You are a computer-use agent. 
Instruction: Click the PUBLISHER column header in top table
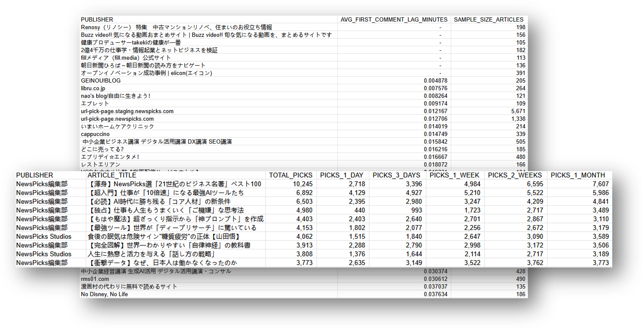tap(97, 19)
